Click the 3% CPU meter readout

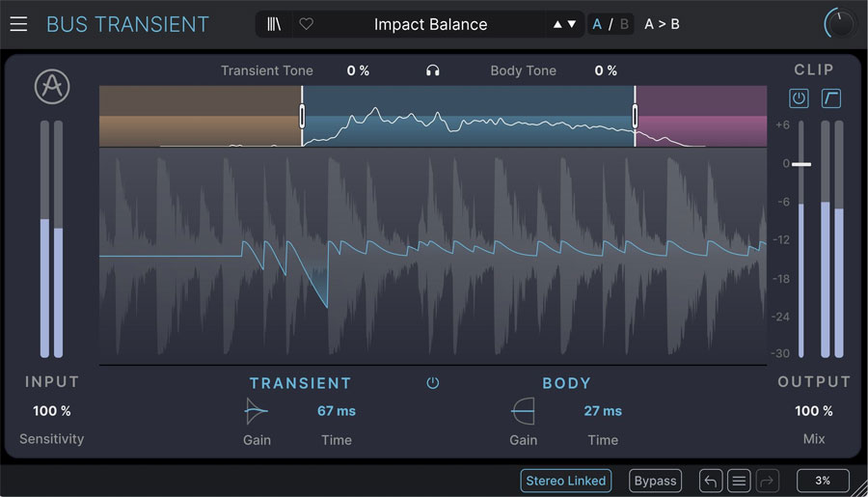[823, 481]
